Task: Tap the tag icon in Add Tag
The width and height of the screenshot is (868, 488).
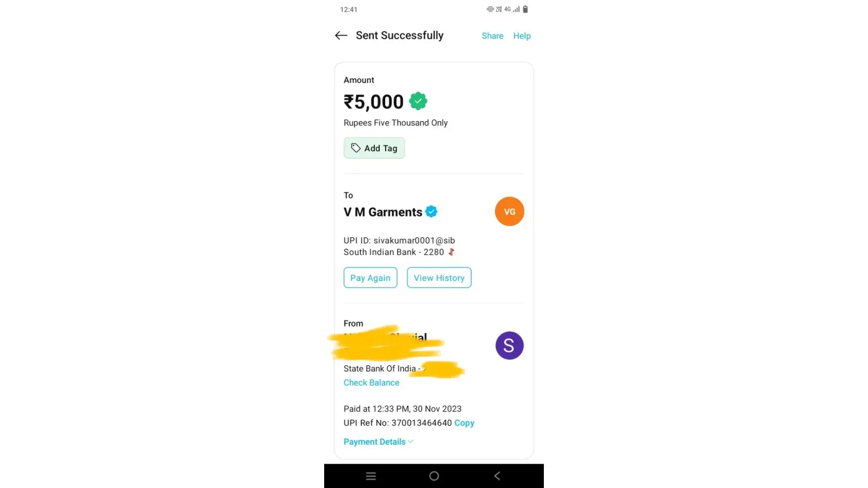Action: pyautogui.click(x=356, y=148)
